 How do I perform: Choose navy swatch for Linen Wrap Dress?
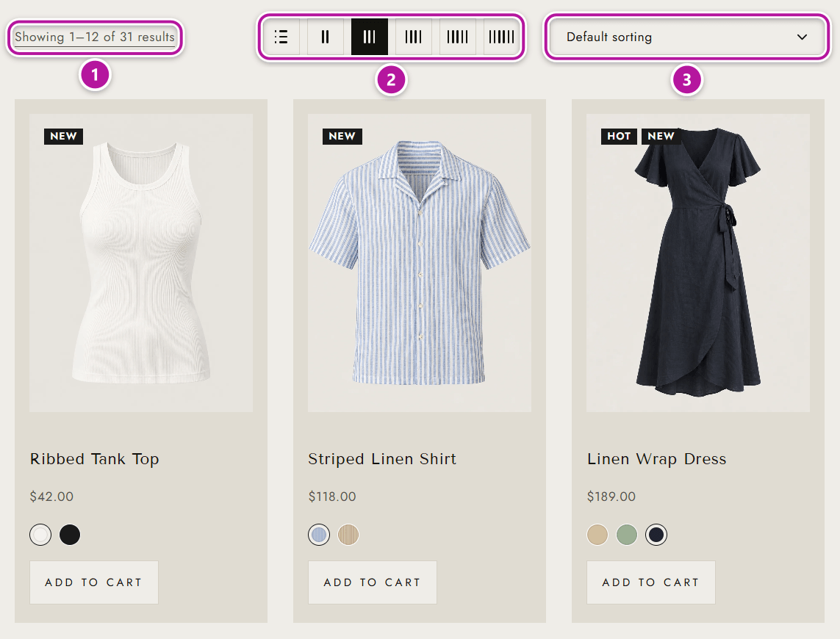[656, 535]
